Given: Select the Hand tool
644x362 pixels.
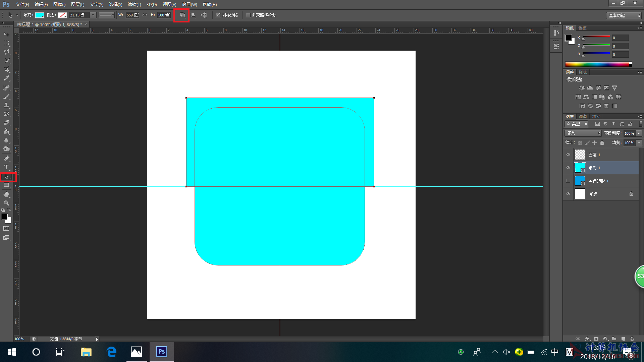Looking at the screenshot, I should pyautogui.click(x=6, y=194).
